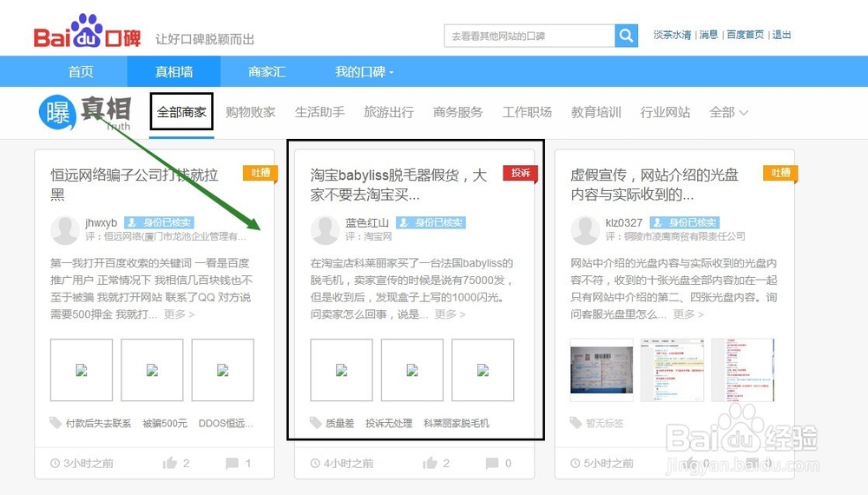
Task: Open the 消息 link in the header
Action: tap(708, 35)
